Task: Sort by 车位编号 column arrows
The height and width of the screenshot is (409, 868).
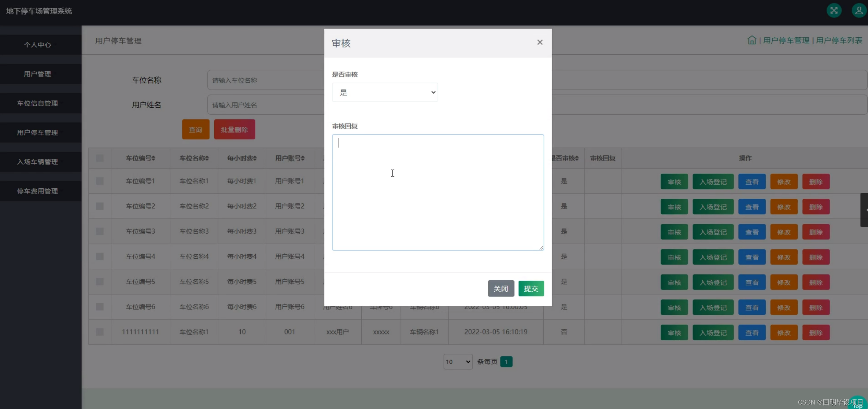Action: 153,158
